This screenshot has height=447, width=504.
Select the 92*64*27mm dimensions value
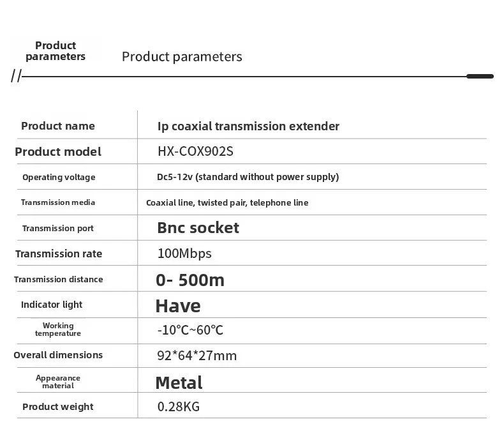click(x=197, y=356)
